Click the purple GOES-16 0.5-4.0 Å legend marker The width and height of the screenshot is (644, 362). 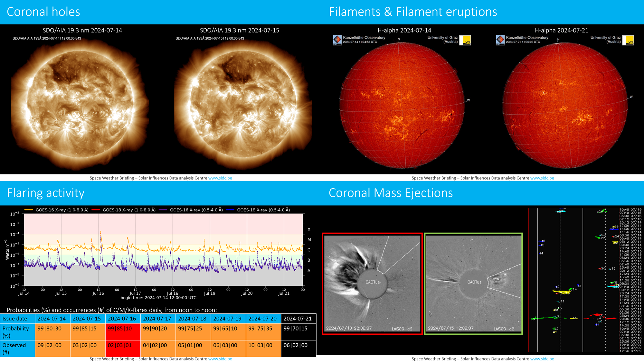pyautogui.click(x=163, y=210)
